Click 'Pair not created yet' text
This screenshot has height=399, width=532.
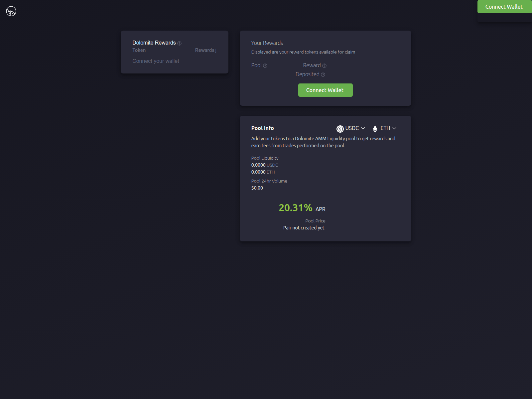coord(304,228)
